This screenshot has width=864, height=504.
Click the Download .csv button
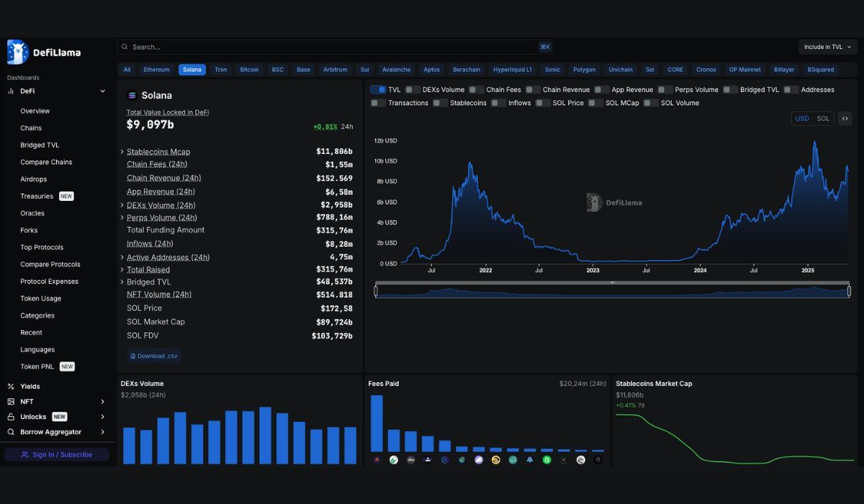coord(154,356)
